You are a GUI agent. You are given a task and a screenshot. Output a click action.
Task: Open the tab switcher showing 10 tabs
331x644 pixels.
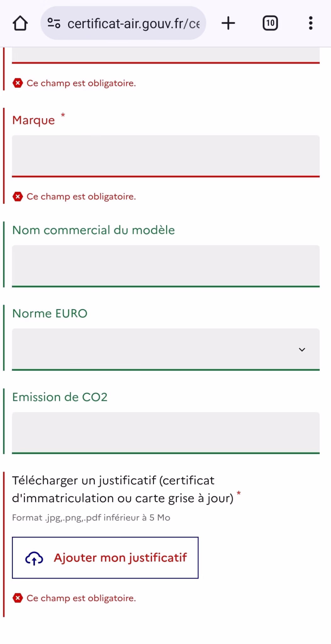[270, 23]
